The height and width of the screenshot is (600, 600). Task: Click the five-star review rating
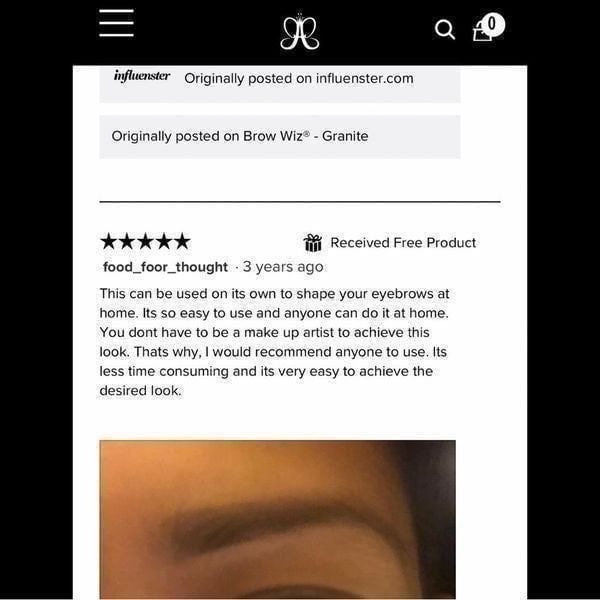[145, 241]
